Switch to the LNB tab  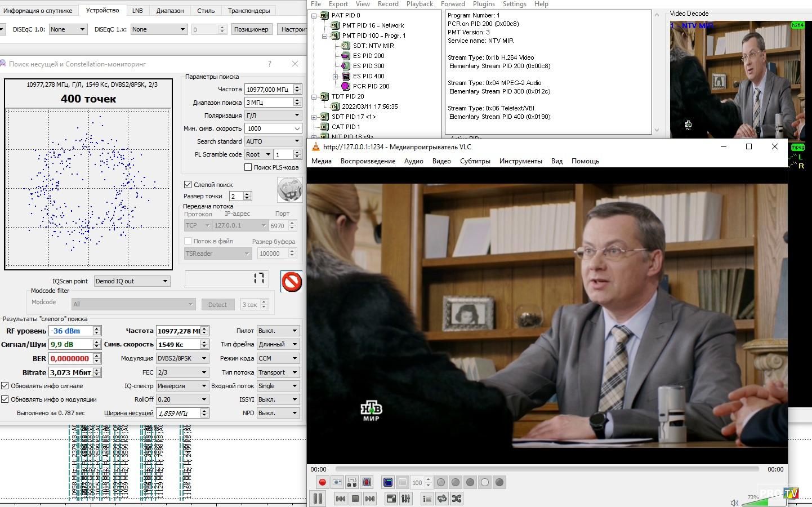click(137, 11)
